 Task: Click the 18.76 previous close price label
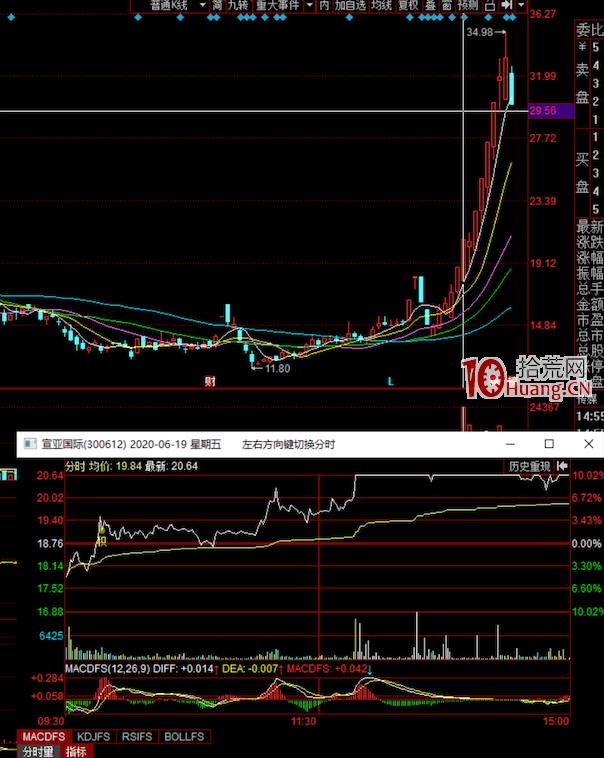coord(50,543)
